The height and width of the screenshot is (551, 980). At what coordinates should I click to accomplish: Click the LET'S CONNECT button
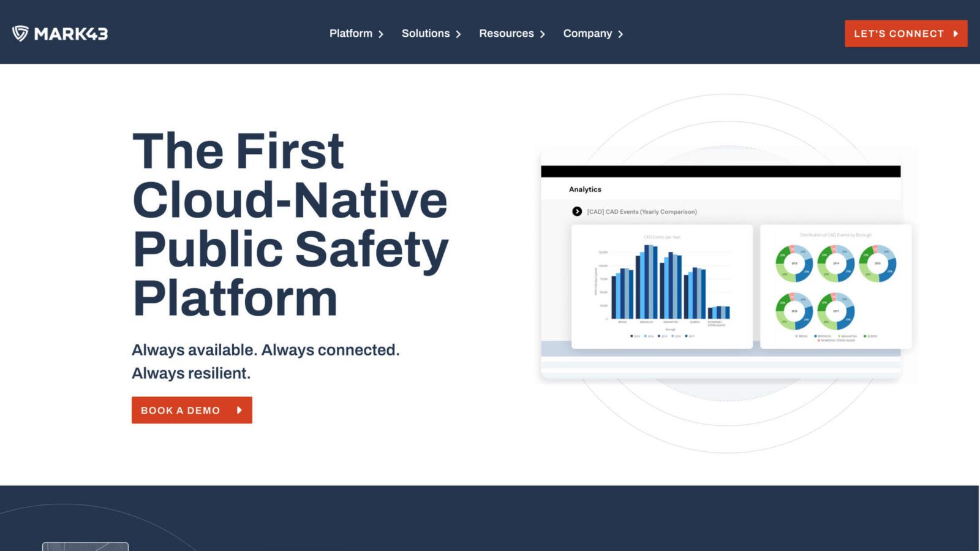[x=906, y=34]
